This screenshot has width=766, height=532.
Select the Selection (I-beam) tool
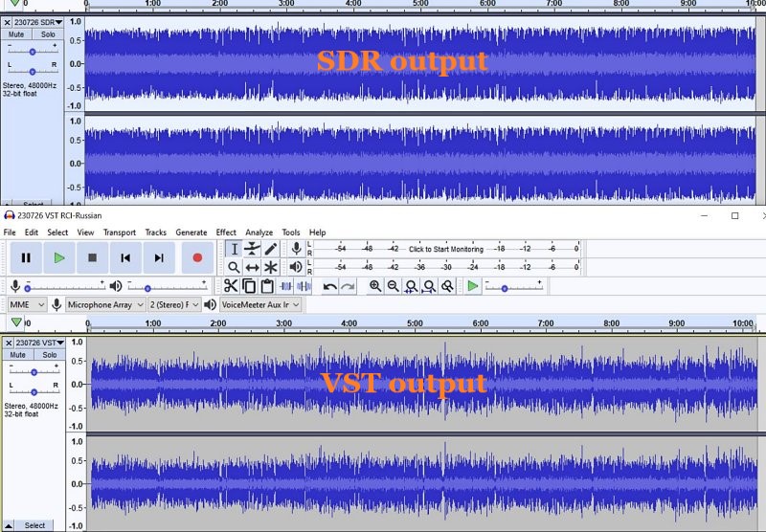click(234, 249)
